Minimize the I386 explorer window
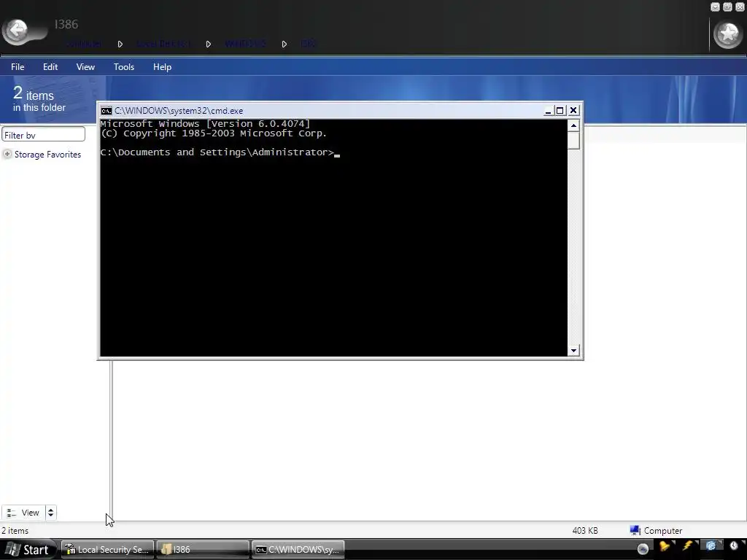Viewport: 747px width, 560px height. pos(715,7)
